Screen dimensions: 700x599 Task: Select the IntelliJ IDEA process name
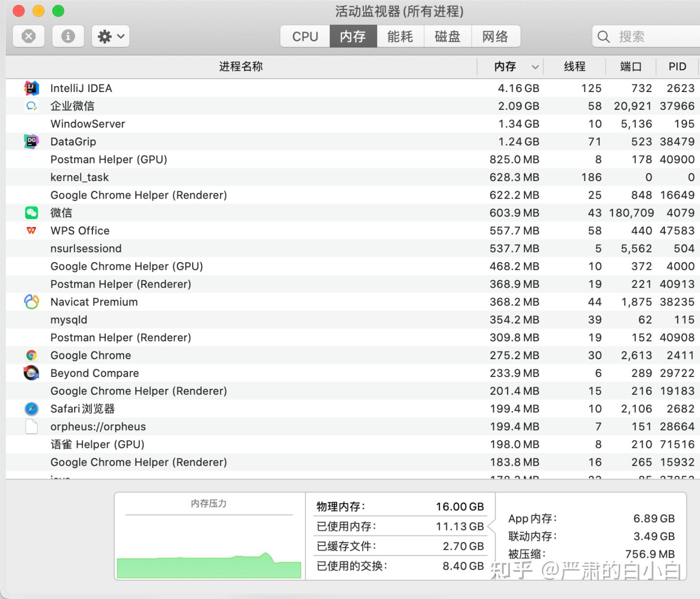[81, 88]
